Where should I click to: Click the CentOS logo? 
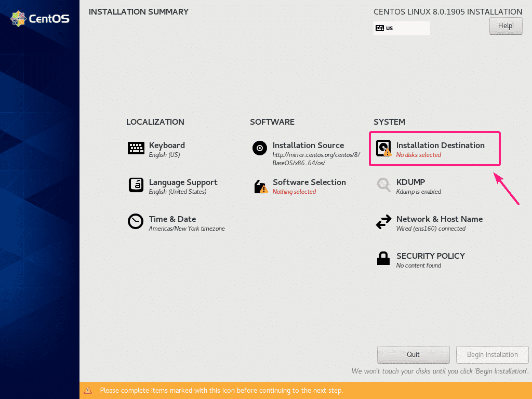pos(40,18)
